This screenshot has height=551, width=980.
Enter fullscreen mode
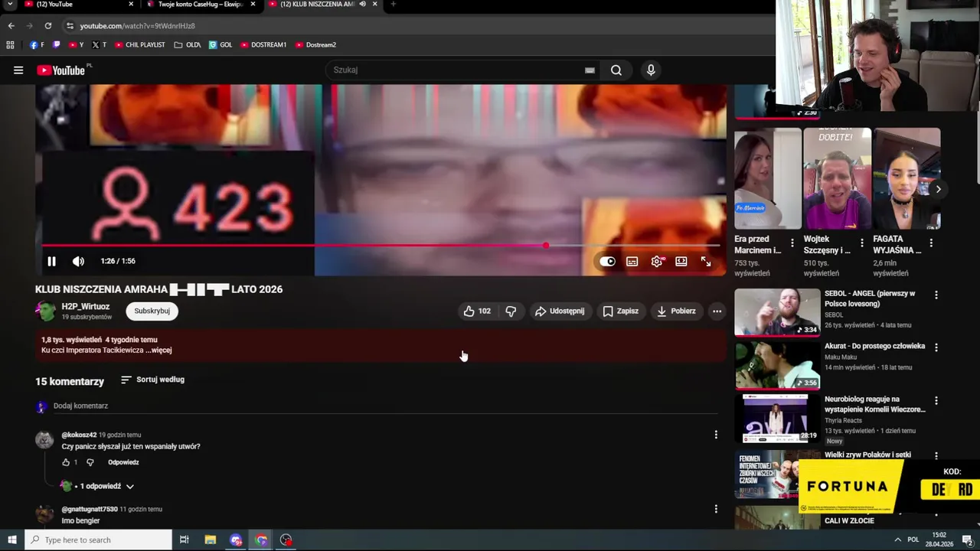pyautogui.click(x=706, y=262)
